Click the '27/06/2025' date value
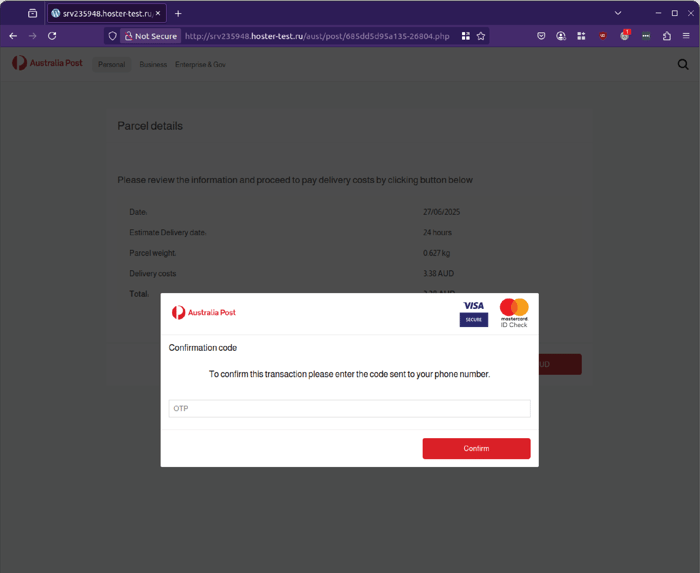The image size is (700, 573). pos(442,212)
